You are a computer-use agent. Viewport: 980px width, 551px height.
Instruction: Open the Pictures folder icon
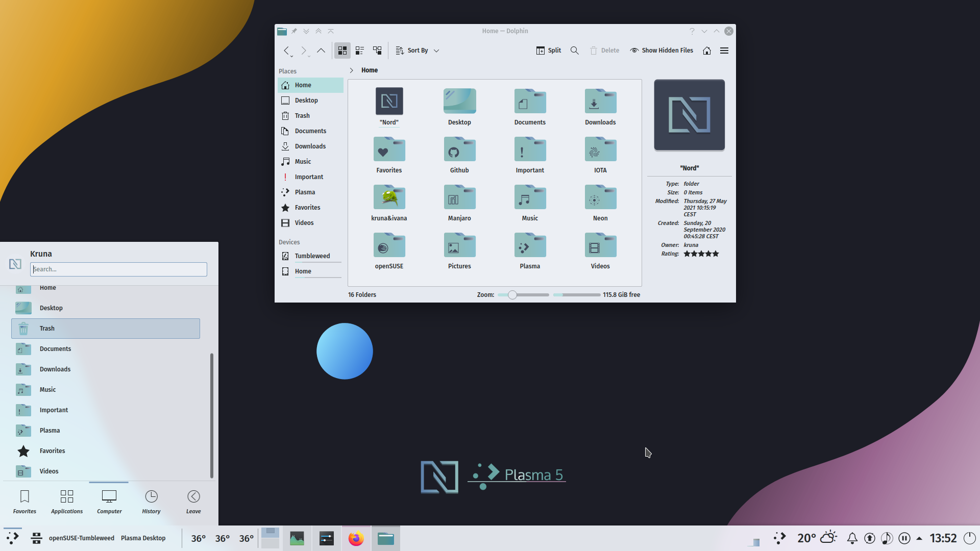pos(459,245)
